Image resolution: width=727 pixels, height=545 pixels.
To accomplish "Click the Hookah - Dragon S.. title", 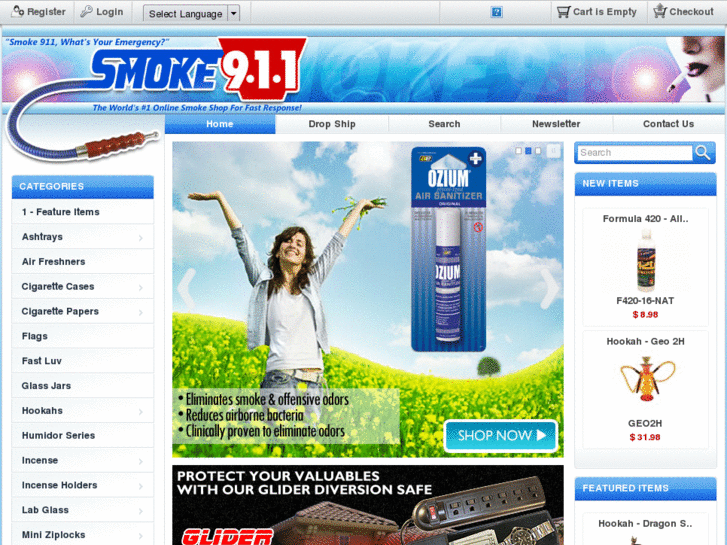I will click(x=645, y=524).
